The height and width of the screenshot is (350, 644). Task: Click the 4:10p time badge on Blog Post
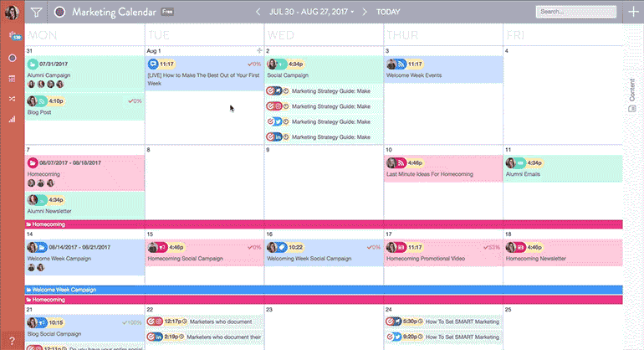pyautogui.click(x=56, y=101)
